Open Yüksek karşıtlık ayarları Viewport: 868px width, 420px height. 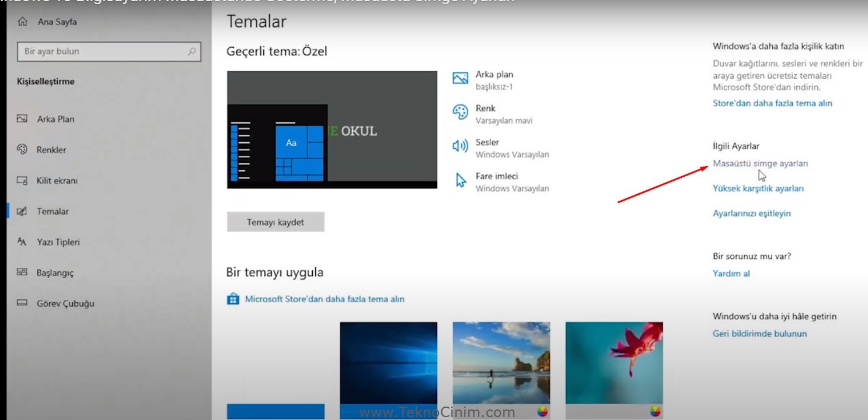[758, 188]
